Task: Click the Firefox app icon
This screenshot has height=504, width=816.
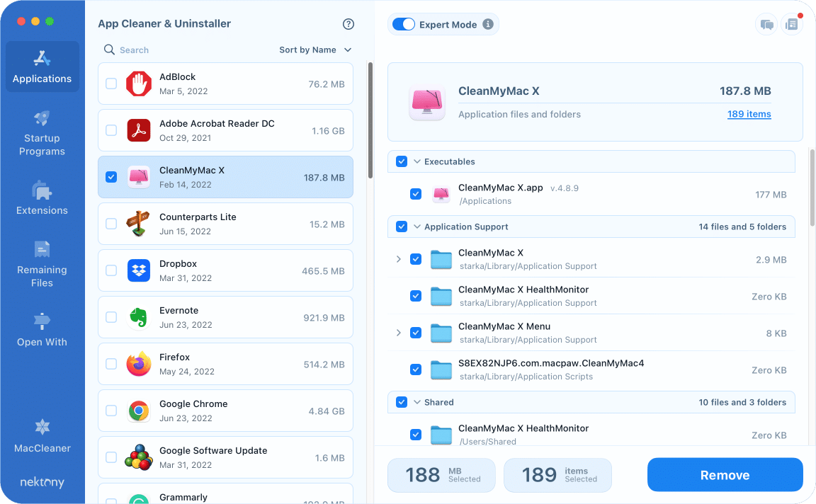Action: pos(138,364)
